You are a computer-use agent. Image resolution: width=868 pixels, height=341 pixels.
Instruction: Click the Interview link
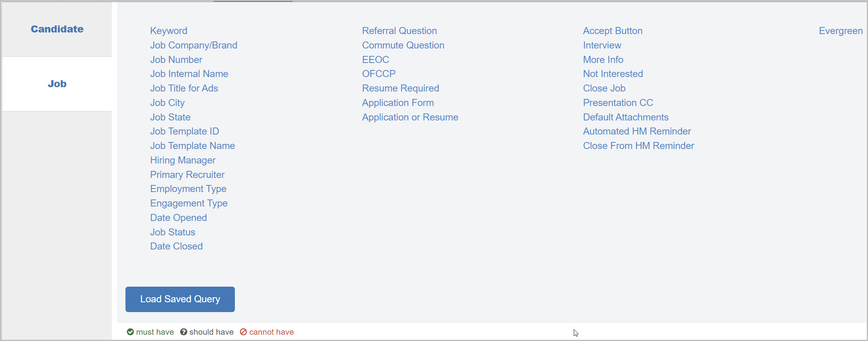602,45
